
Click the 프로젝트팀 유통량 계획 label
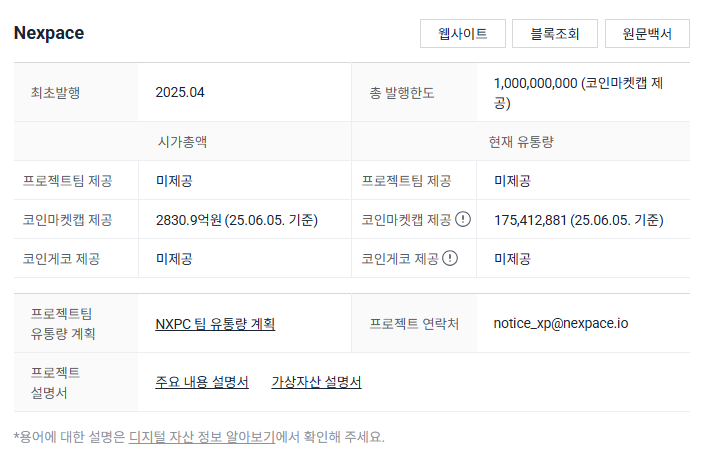(63, 324)
